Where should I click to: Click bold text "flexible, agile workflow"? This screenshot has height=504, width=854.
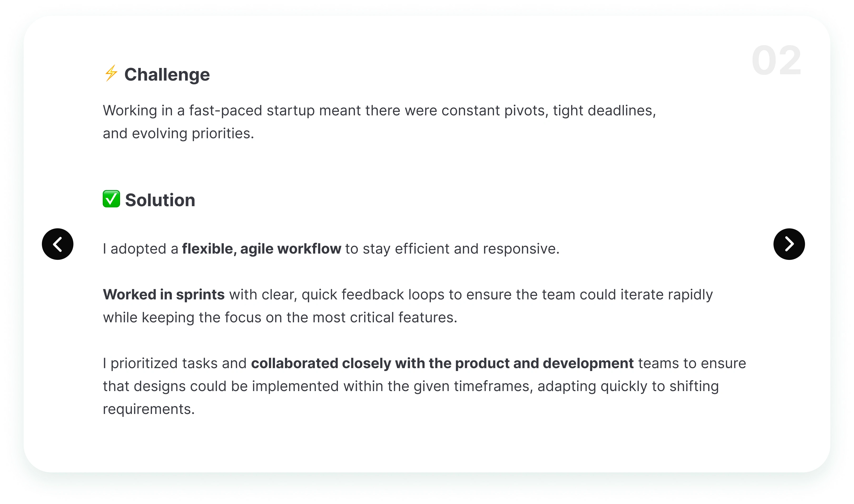[261, 249]
